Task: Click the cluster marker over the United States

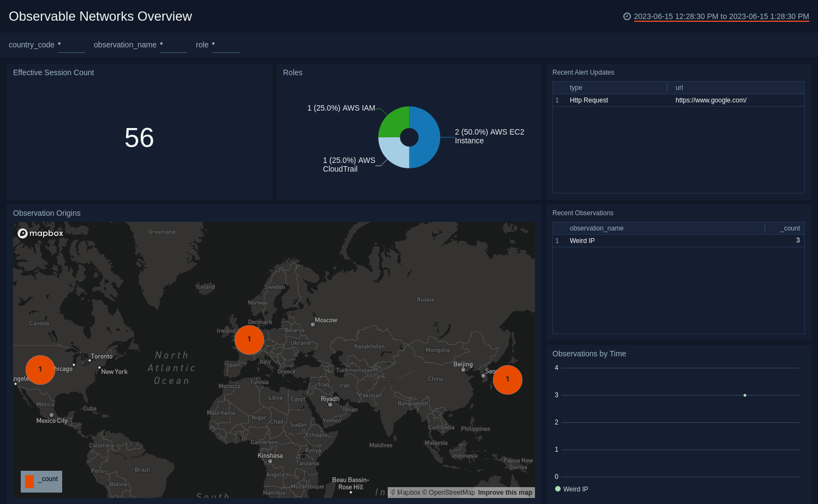Action: tap(40, 369)
